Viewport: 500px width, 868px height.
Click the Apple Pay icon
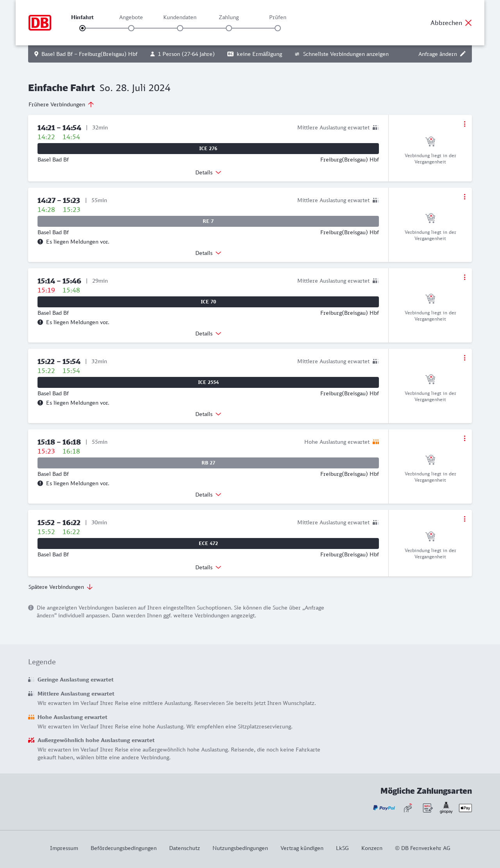[x=465, y=808]
